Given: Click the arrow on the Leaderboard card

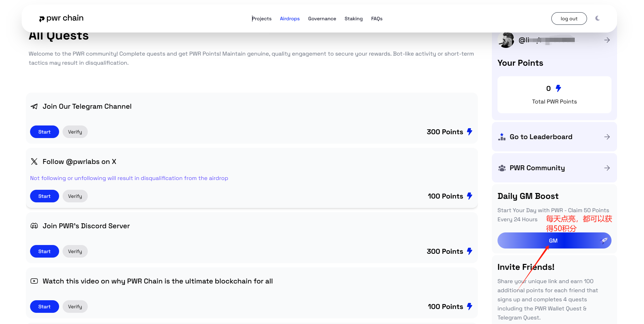Looking at the screenshot, I should [x=607, y=137].
